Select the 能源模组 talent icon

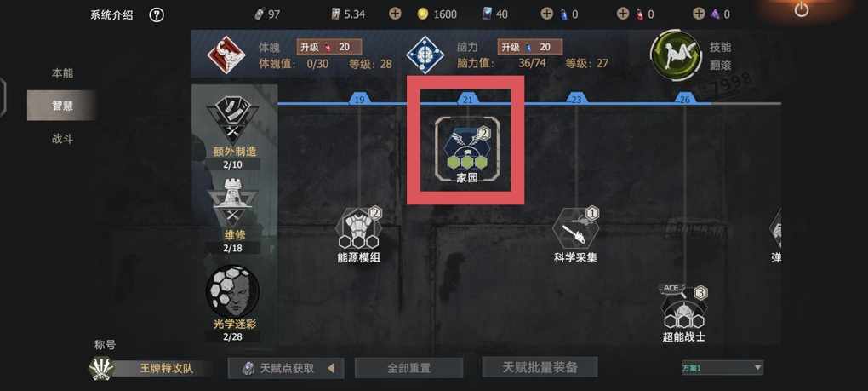[x=359, y=230]
